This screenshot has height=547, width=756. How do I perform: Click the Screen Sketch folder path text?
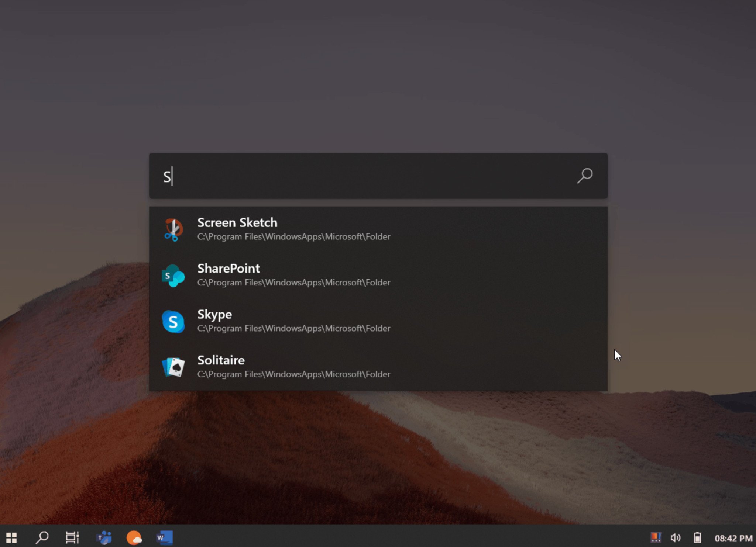[x=294, y=237]
